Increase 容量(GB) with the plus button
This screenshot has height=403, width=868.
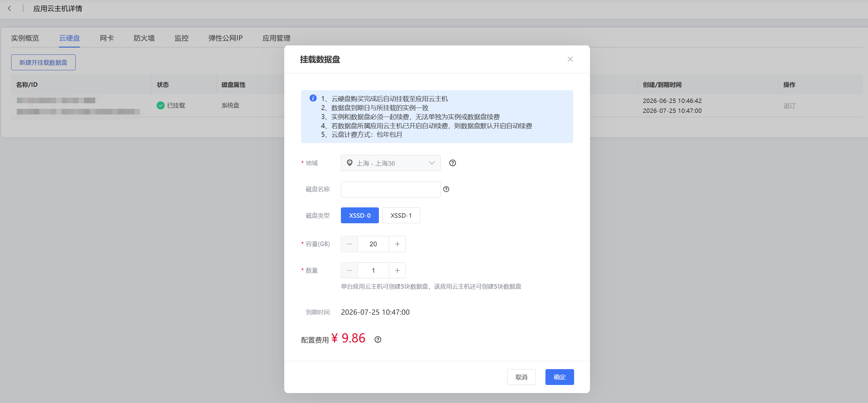(397, 244)
